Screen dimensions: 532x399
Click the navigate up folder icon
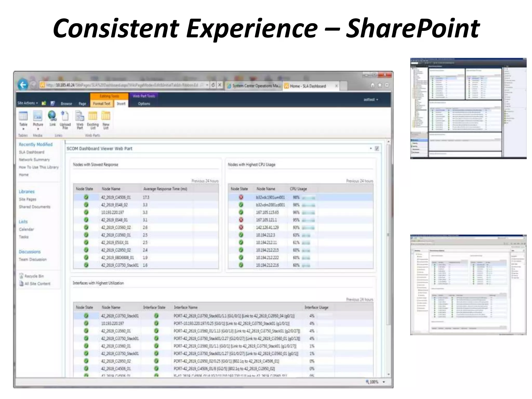click(44, 103)
